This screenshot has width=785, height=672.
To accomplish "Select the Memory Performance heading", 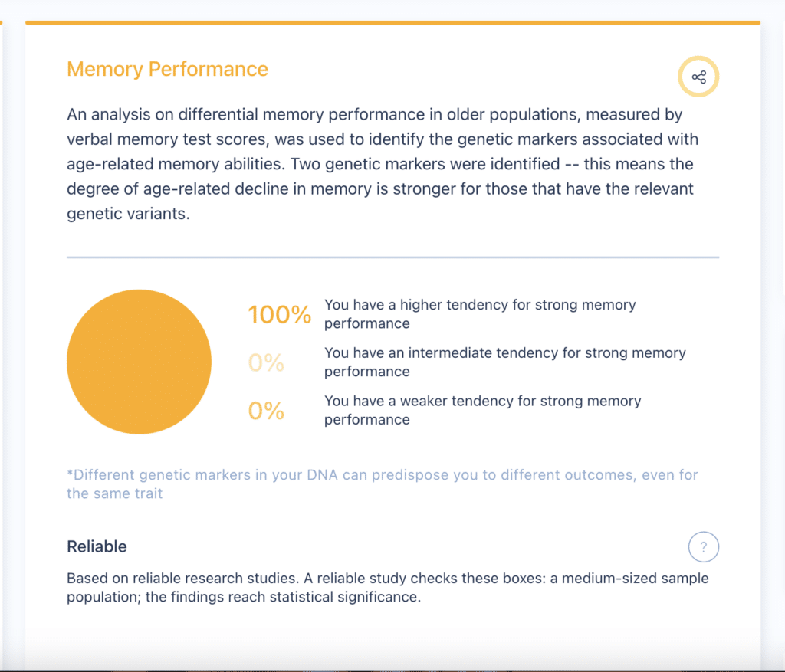I will point(167,69).
